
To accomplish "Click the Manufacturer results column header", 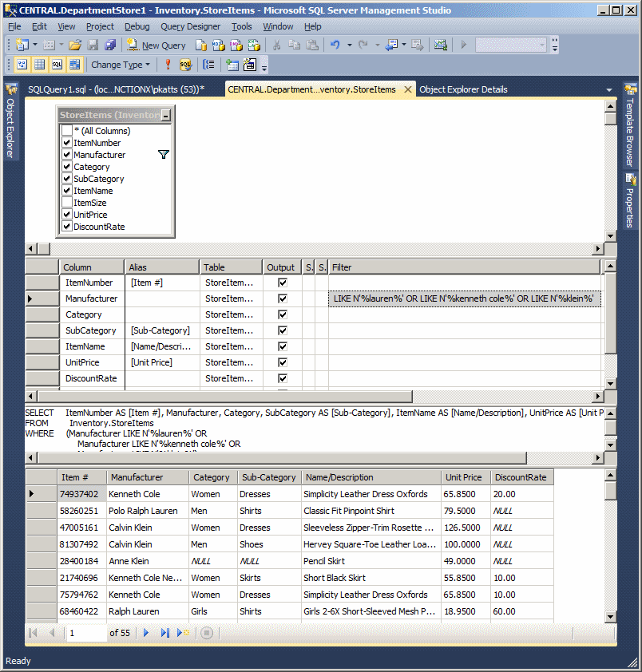I will tap(147, 477).
